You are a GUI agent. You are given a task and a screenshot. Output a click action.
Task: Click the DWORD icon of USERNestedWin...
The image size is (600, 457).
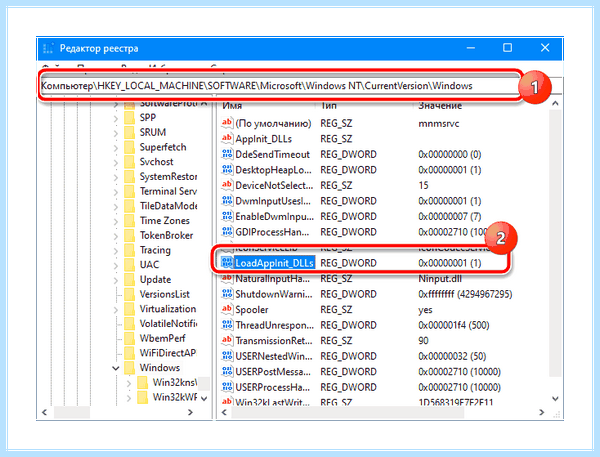(x=227, y=356)
